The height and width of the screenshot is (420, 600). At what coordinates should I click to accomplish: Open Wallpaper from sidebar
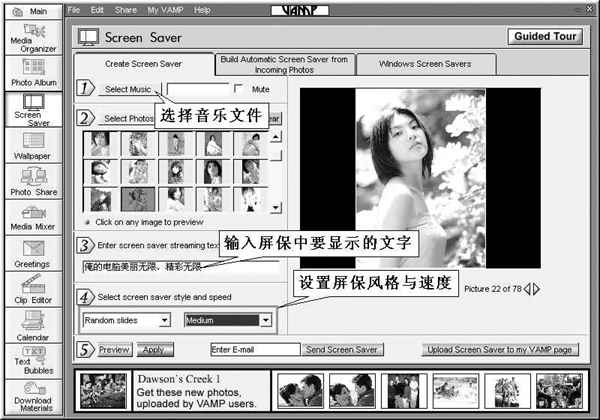coord(33,145)
